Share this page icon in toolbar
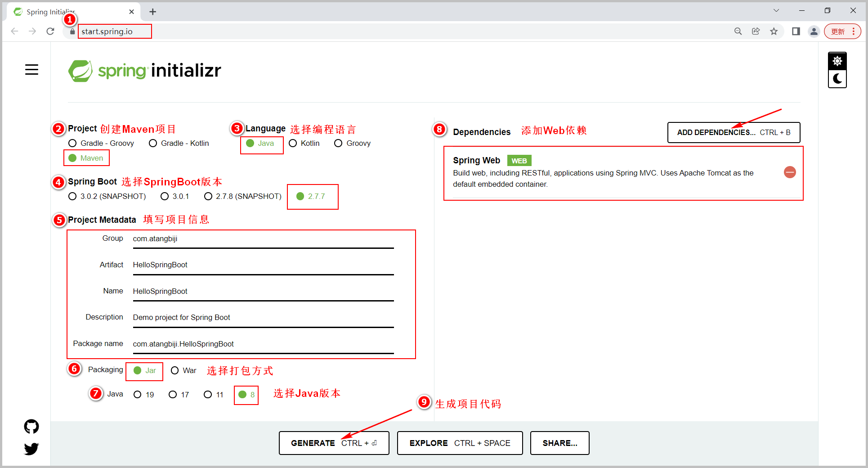 pyautogui.click(x=756, y=31)
